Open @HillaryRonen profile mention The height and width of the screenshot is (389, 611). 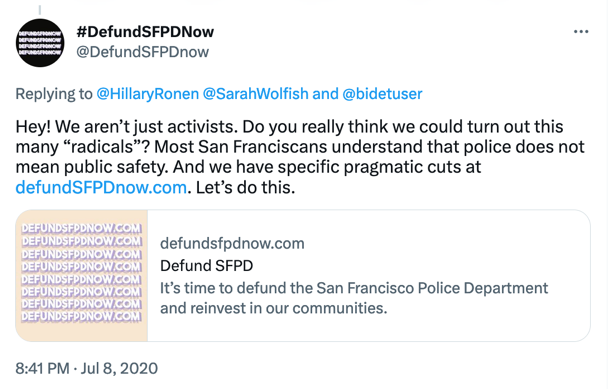(x=148, y=94)
